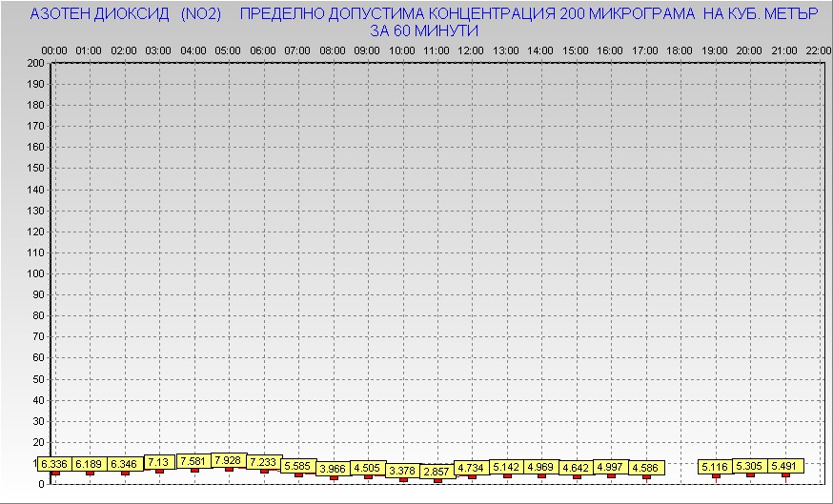This screenshot has width=833, height=504.
Task: Click the 7.581 data label at 04:00
Action: pos(193,461)
